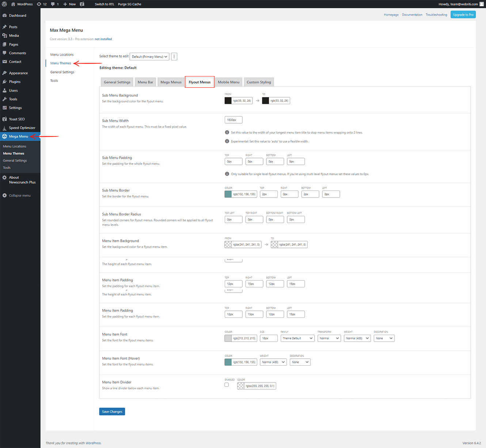
Task: Click the Mega Menu icon in sidebar
Action: [4, 136]
